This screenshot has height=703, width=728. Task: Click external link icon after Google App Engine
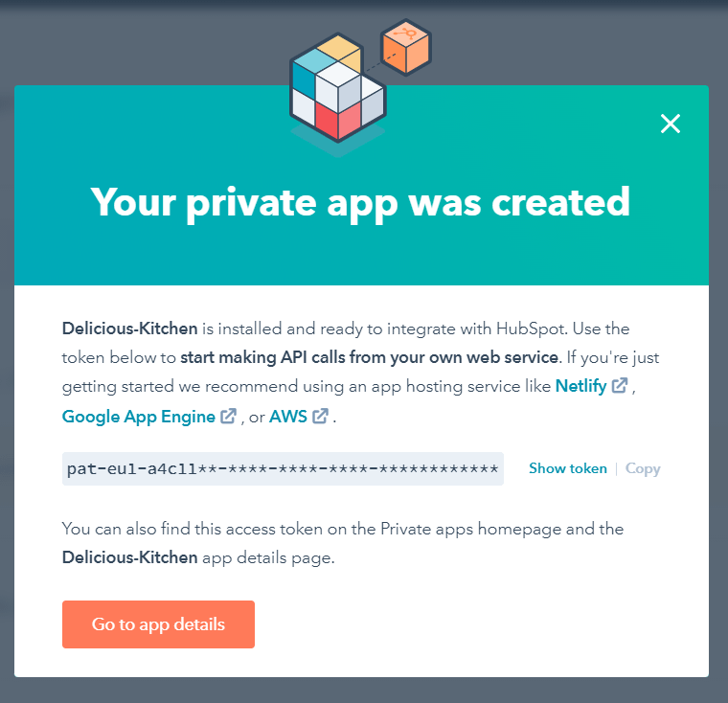(229, 417)
